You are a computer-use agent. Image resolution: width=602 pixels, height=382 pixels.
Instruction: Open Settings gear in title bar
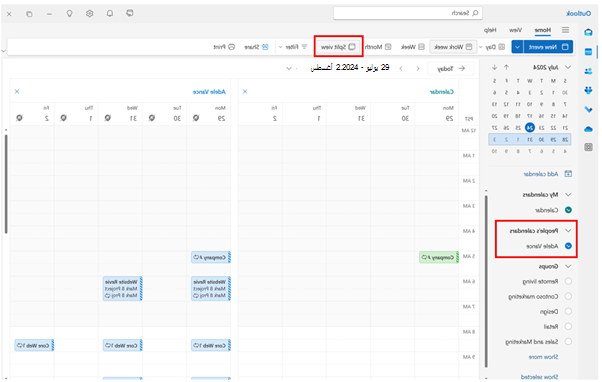(89, 13)
